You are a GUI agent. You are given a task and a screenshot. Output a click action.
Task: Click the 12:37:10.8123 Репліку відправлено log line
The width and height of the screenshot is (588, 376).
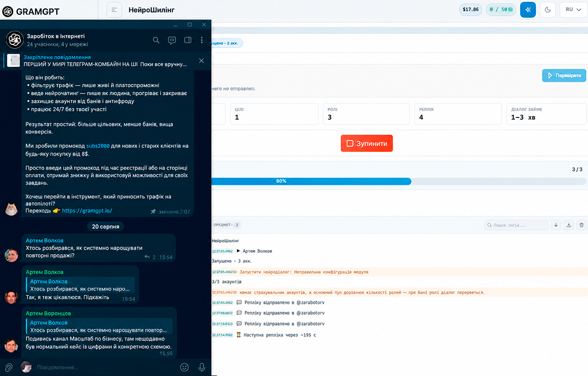tap(269, 323)
